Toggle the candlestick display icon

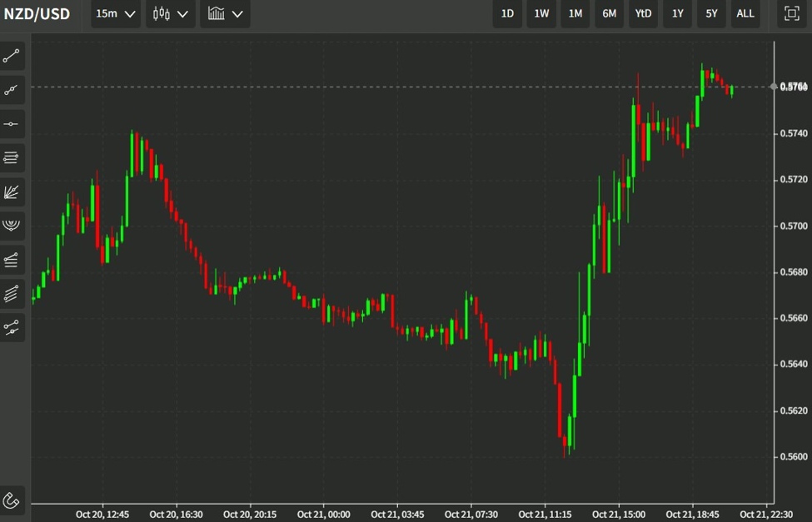(x=163, y=14)
